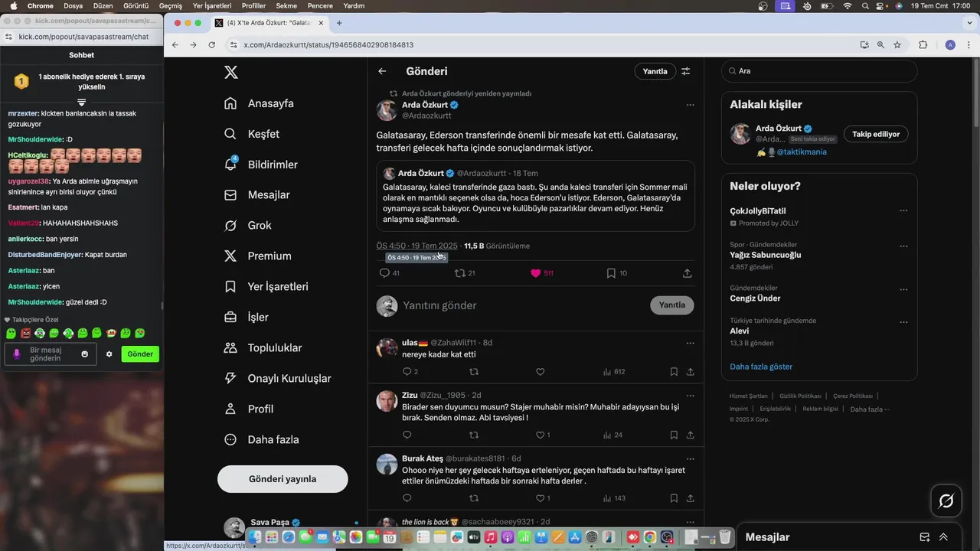Open Wi-Fi status in menu bar
The image size is (980, 551).
click(848, 5)
